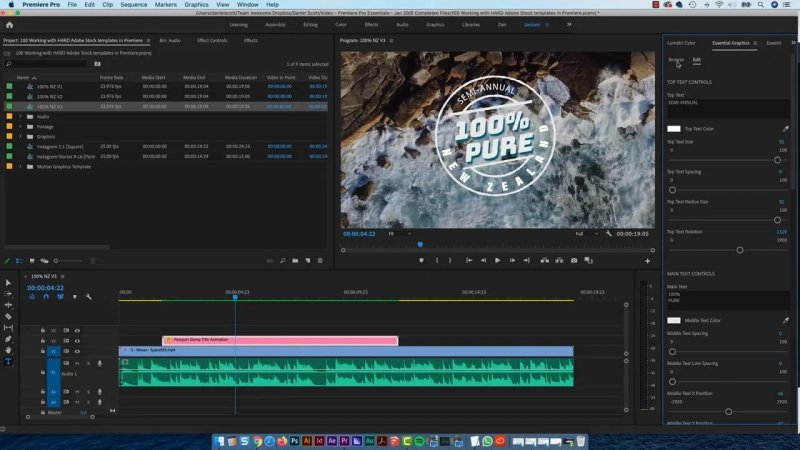This screenshot has width=800, height=450.
Task: Toggle V3 track output eye
Action: point(77,331)
